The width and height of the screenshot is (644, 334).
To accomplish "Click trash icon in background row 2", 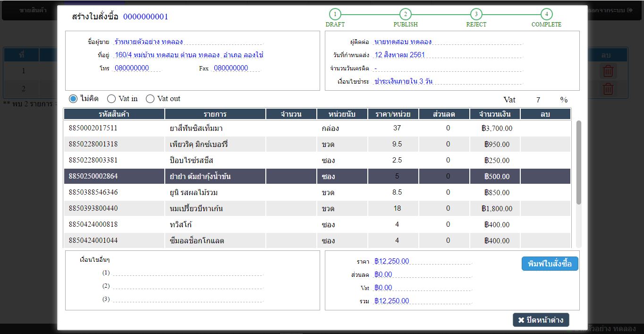I will [x=608, y=89].
